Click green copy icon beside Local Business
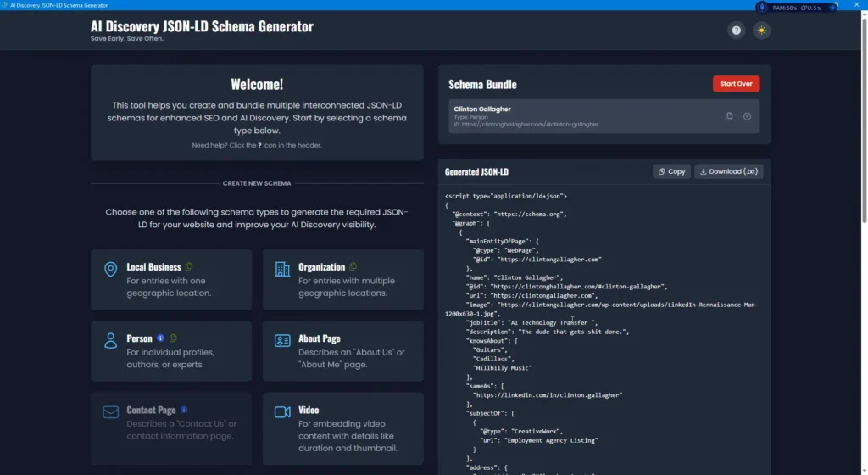Image resolution: width=868 pixels, height=475 pixels. coord(189,267)
